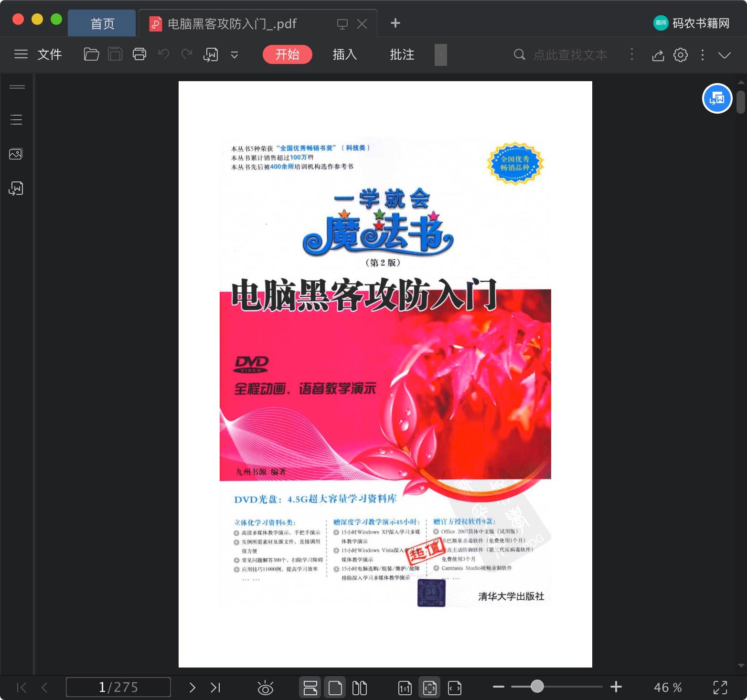
Task: Set zoom to actual size 1:1
Action: tap(405, 688)
